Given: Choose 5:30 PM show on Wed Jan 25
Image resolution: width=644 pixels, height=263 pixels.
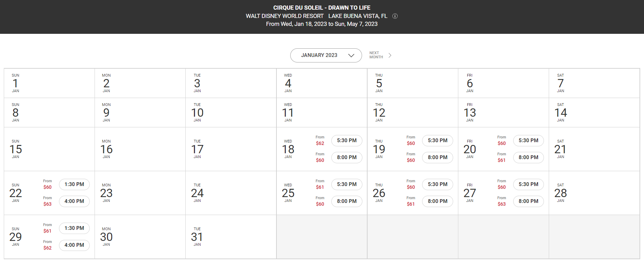Looking at the screenshot, I should (347, 184).
